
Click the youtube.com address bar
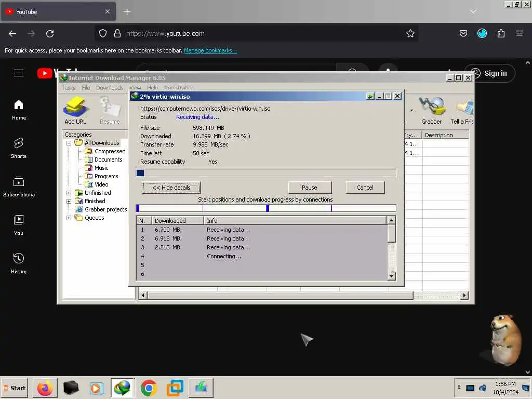pos(256,34)
